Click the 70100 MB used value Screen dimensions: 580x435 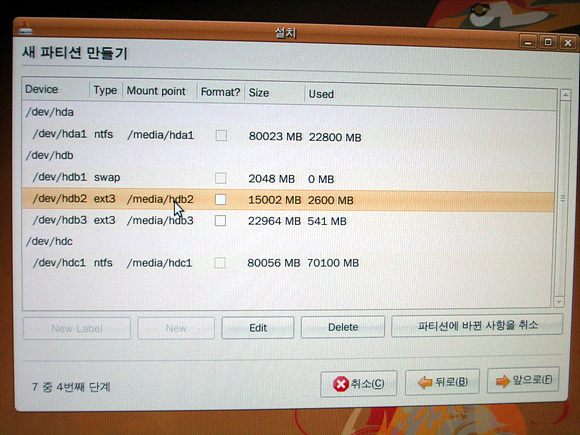pos(333,263)
